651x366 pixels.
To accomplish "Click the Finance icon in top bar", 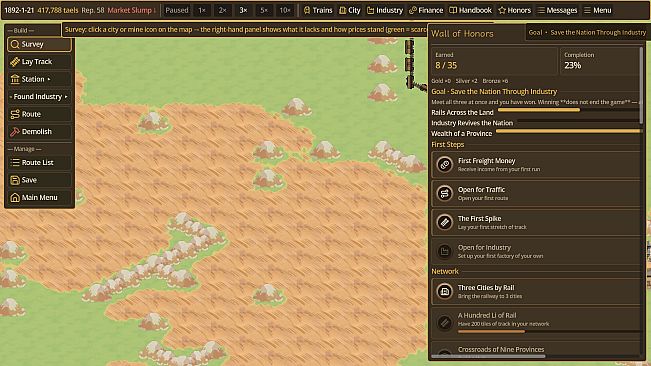I will click(413, 10).
